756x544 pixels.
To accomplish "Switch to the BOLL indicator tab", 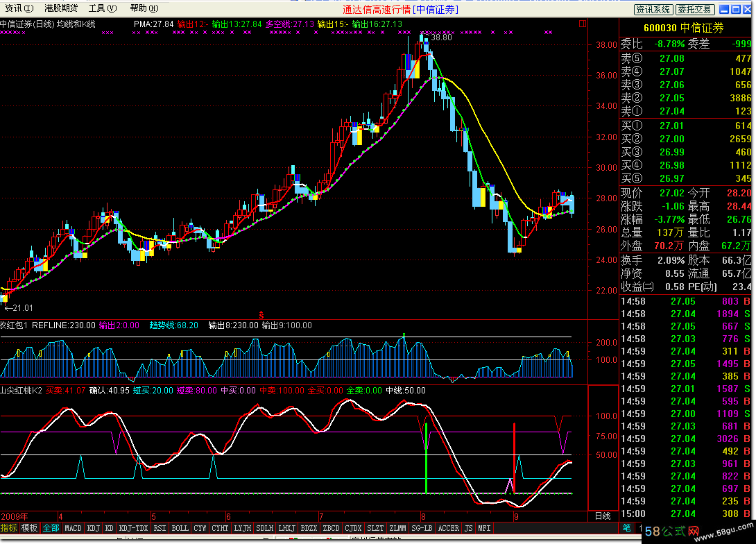I will coord(180,528).
